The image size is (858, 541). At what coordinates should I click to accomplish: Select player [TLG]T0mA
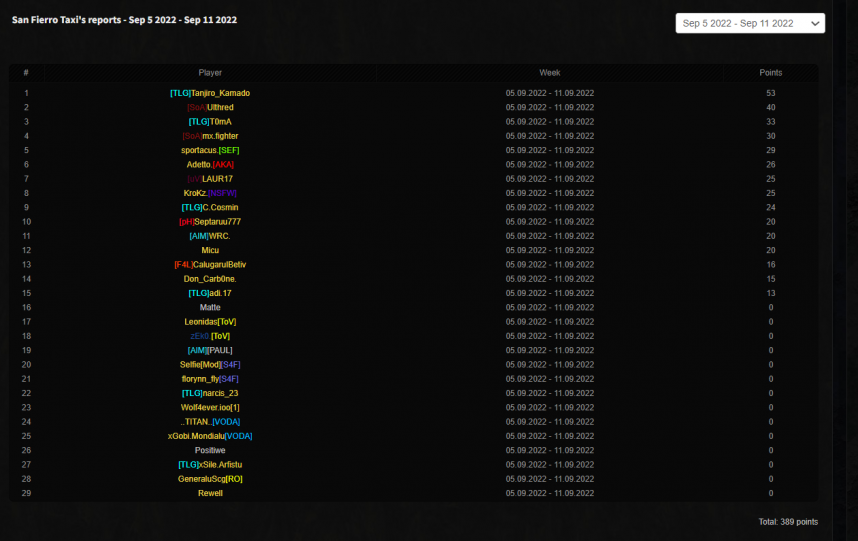[x=210, y=122]
